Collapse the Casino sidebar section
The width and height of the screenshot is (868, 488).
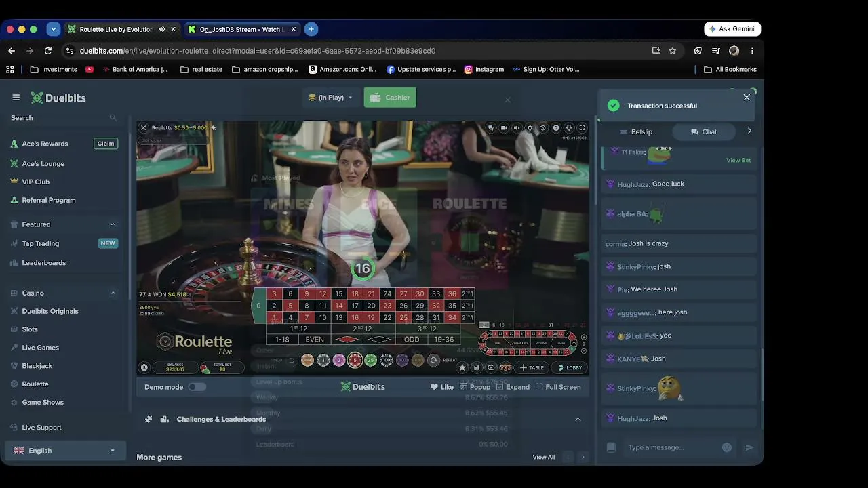pos(113,293)
